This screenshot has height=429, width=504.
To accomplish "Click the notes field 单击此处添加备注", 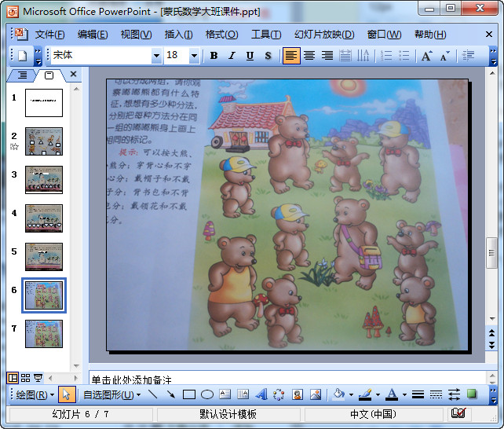I will pos(287,378).
